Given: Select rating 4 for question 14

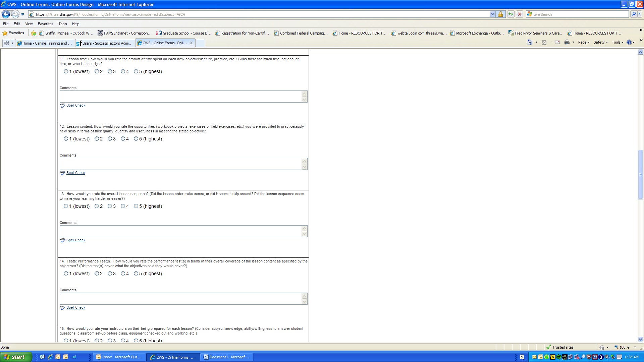Looking at the screenshot, I should tap(123, 274).
